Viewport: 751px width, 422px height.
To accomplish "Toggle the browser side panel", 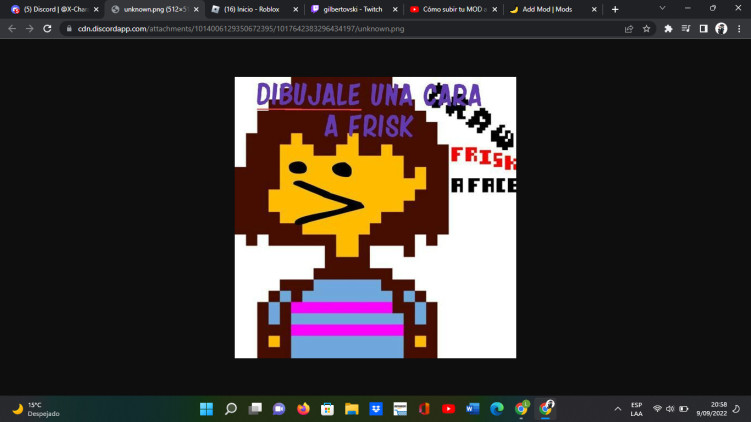I will (704, 29).
